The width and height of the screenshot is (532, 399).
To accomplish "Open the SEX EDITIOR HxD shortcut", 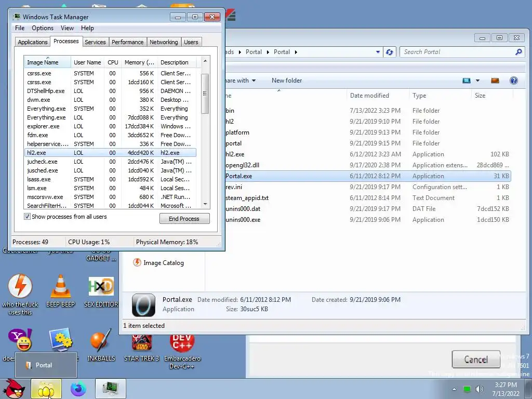I will 101,292.
